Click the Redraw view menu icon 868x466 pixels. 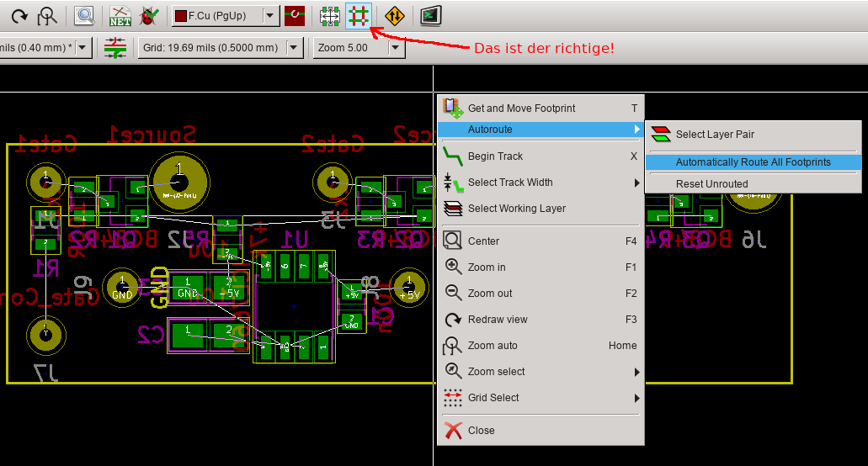click(453, 320)
